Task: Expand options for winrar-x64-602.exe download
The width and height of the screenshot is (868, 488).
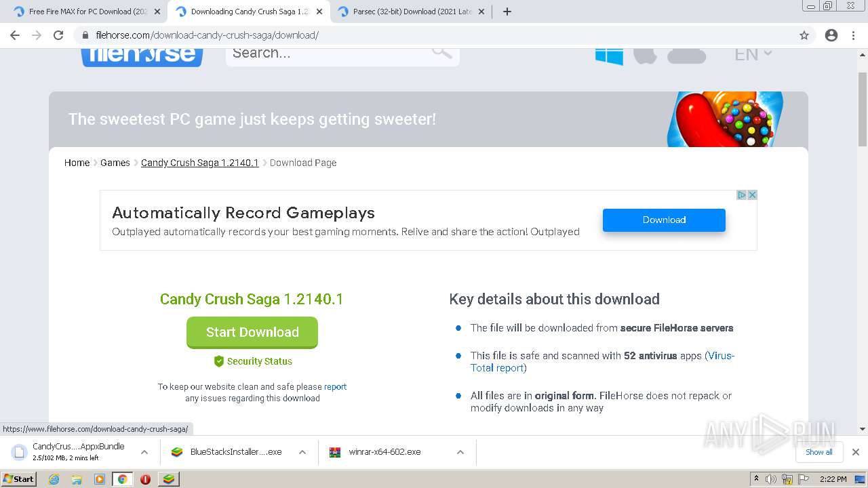Action: [x=460, y=452]
